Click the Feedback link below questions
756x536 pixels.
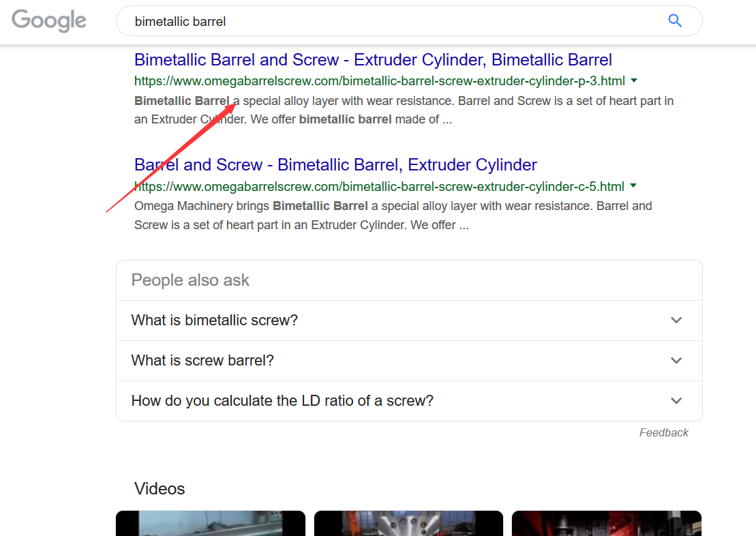(663, 432)
